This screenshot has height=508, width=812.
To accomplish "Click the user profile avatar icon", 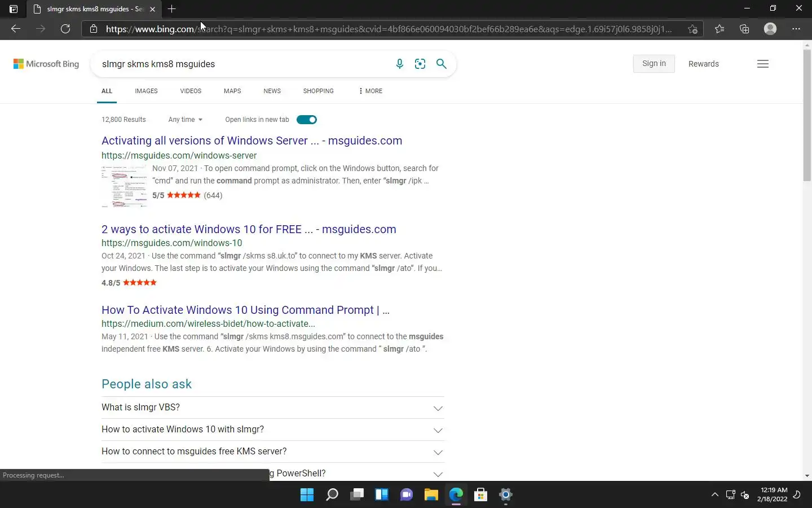I will pos(770,29).
